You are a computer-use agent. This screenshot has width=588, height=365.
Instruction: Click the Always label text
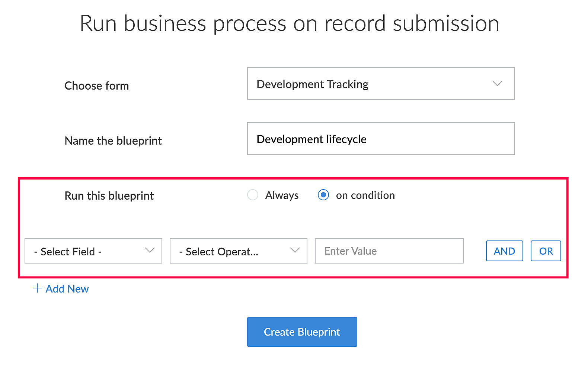click(282, 196)
